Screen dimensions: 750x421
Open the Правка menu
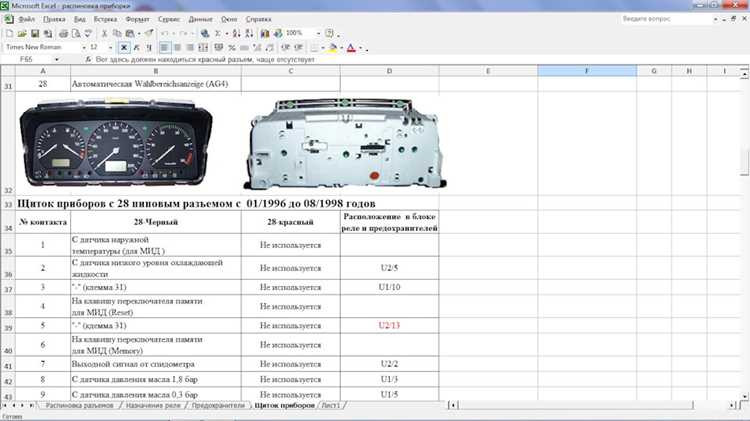tap(54, 19)
